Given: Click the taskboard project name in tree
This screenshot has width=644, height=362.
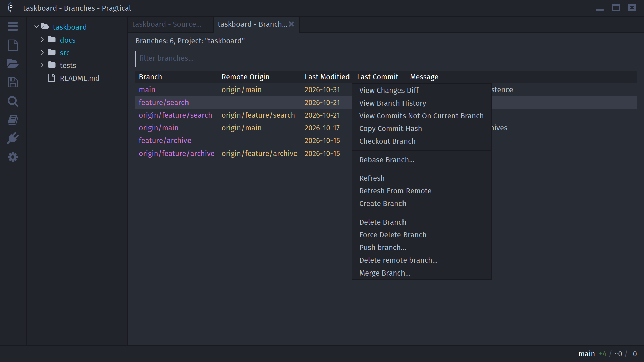Looking at the screenshot, I should click(x=69, y=27).
